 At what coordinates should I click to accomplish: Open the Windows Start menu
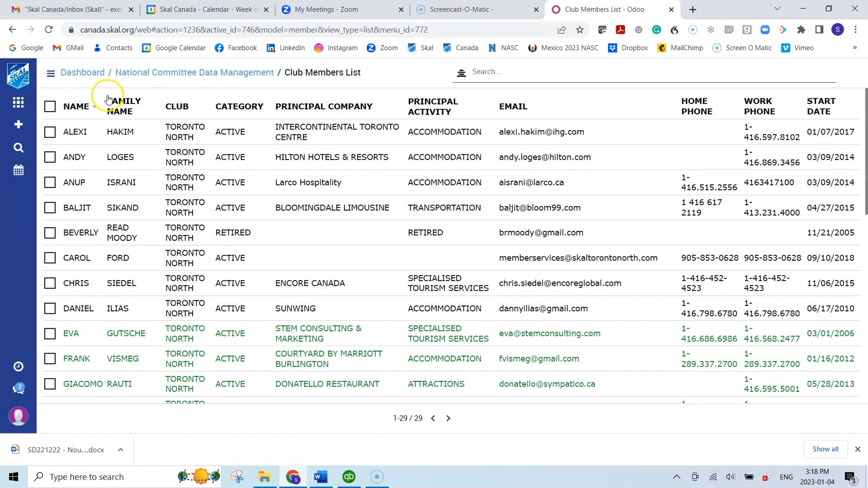(13, 477)
